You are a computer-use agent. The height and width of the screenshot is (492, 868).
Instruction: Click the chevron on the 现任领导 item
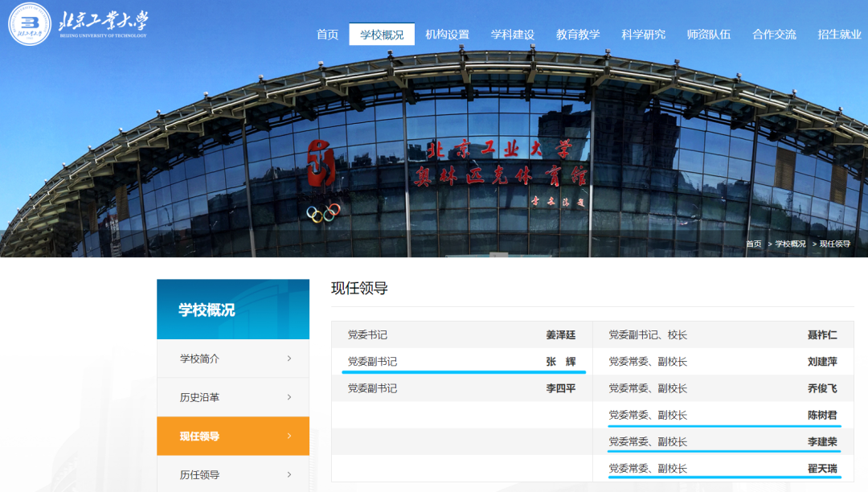[289, 436]
